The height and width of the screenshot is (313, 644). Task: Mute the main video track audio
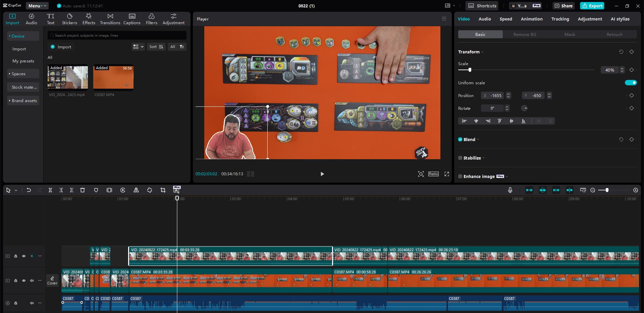(x=32, y=280)
